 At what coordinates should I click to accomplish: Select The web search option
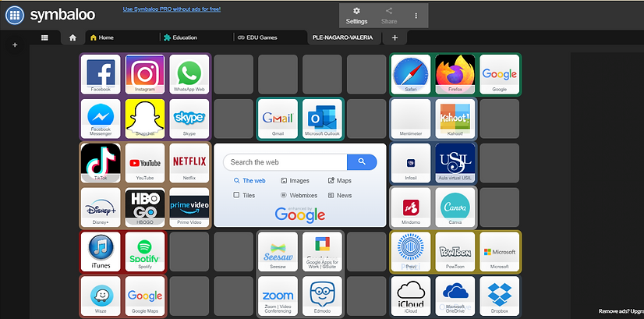[249, 180]
